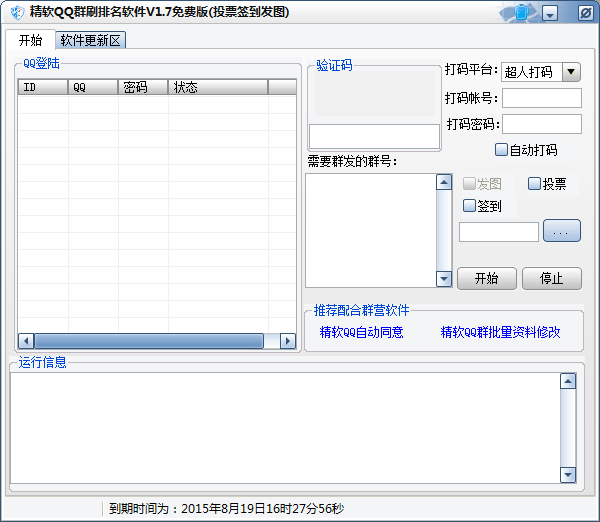Viewport: 600px width, 522px height.
Task: Click the 状态 column header
Action: 218,87
